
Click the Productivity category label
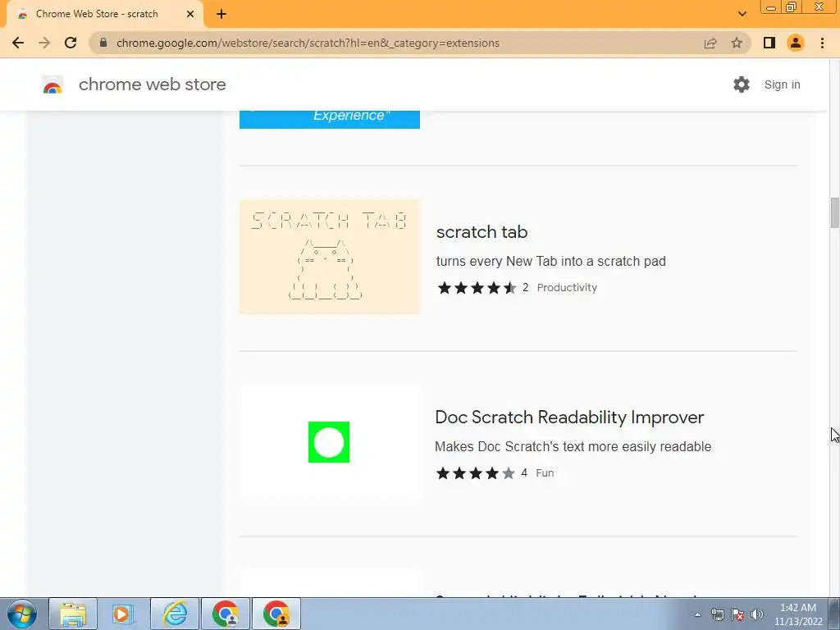567,288
